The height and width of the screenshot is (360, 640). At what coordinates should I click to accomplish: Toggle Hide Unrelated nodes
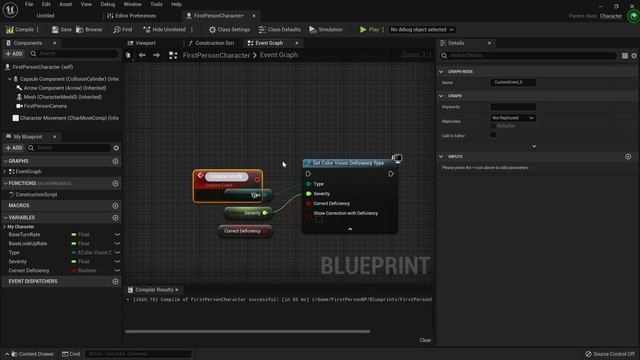(164, 29)
